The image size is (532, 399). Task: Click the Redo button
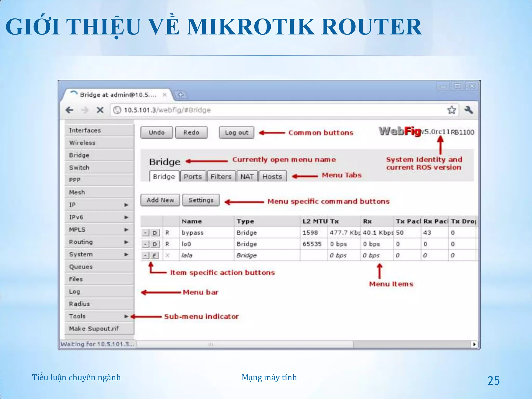click(x=191, y=132)
